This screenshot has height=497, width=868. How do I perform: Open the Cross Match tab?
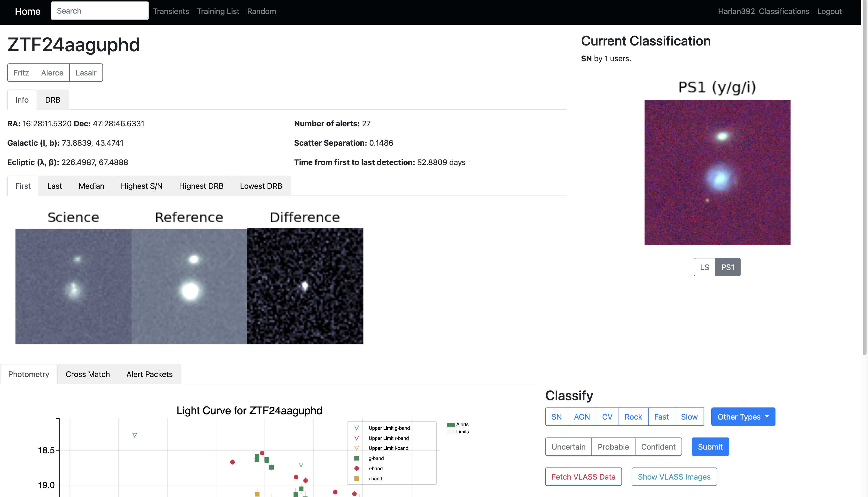point(88,375)
